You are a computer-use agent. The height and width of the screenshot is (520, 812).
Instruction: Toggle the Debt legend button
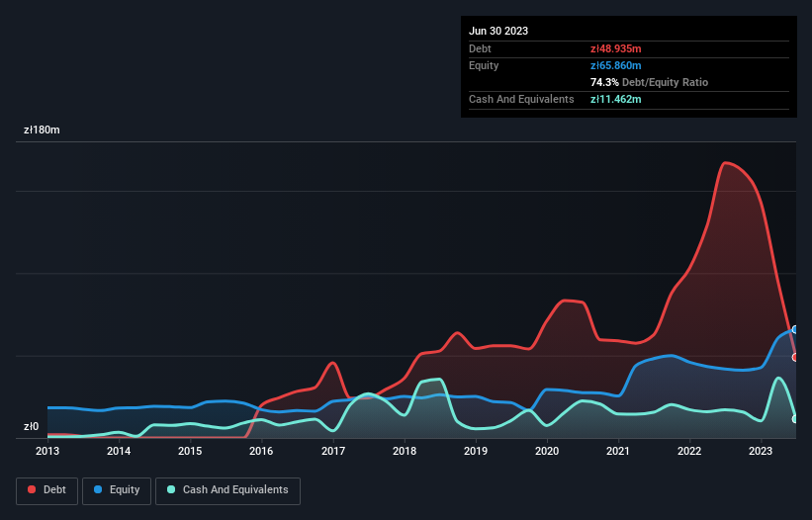point(46,490)
